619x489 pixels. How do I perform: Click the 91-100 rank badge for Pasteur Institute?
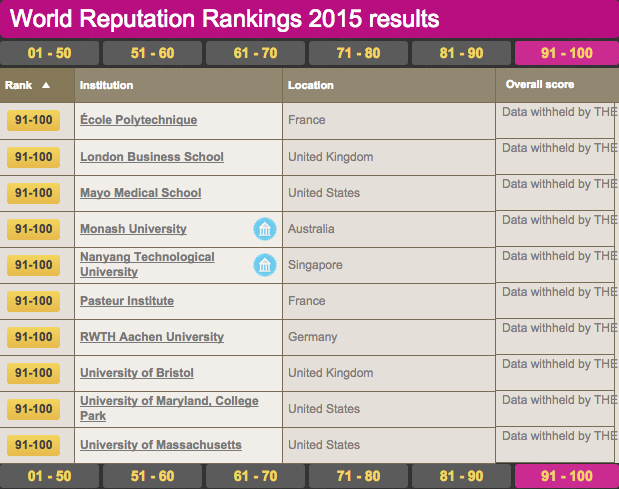[34, 301]
